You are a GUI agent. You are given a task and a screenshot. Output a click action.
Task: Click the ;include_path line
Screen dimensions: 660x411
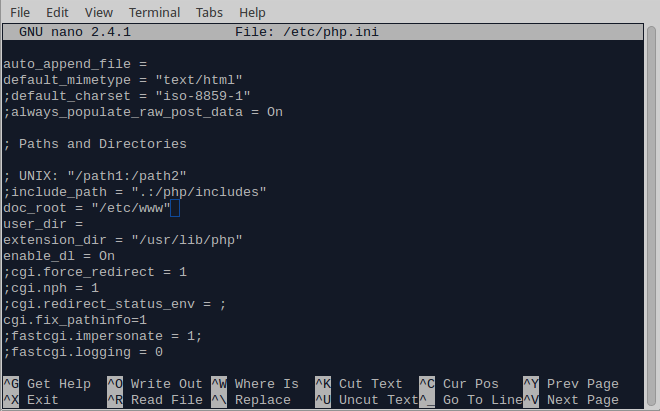pyautogui.click(x=135, y=192)
